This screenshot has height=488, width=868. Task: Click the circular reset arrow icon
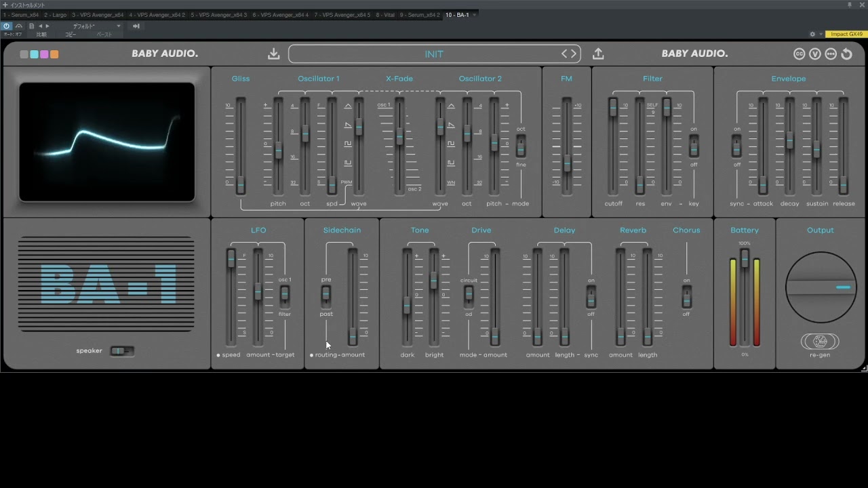(846, 54)
